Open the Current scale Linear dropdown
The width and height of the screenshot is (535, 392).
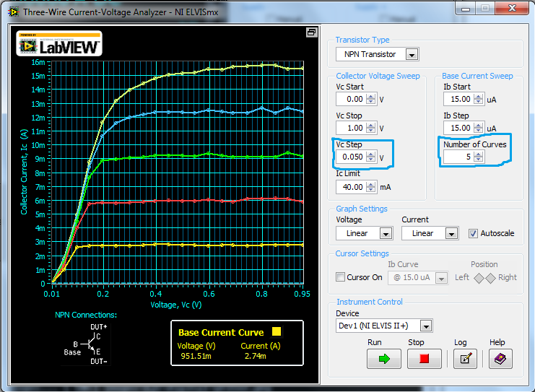[x=451, y=234]
